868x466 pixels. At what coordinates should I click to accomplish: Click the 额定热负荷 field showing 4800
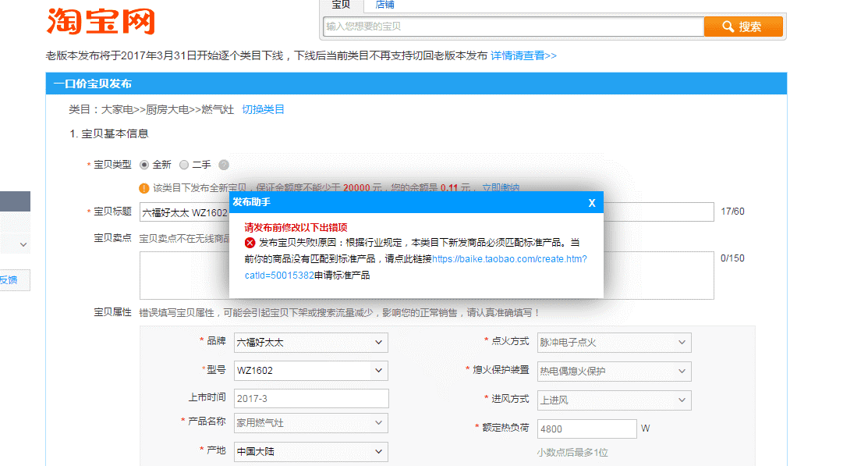(x=586, y=429)
